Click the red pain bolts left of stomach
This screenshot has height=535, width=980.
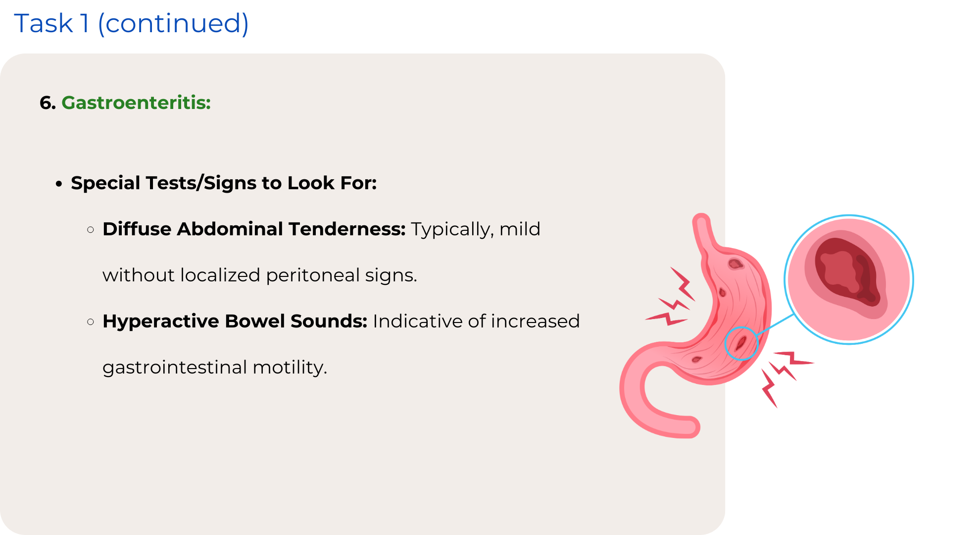tap(671, 297)
